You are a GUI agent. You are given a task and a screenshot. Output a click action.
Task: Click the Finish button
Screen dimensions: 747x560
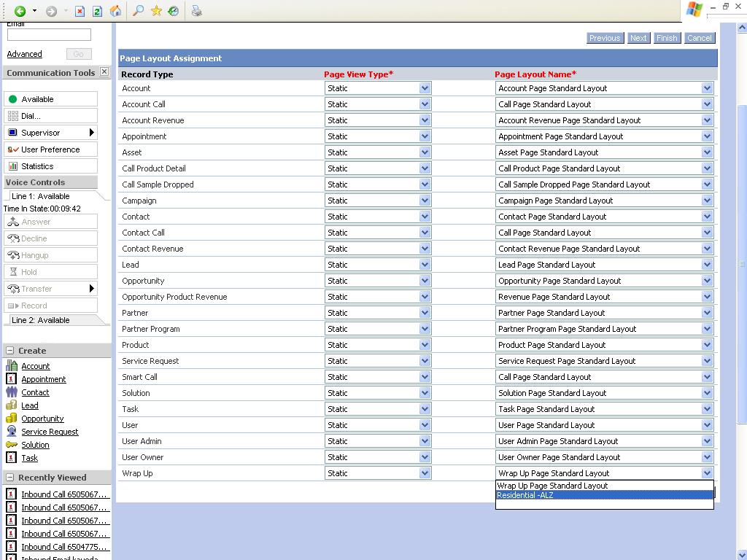[x=667, y=38]
